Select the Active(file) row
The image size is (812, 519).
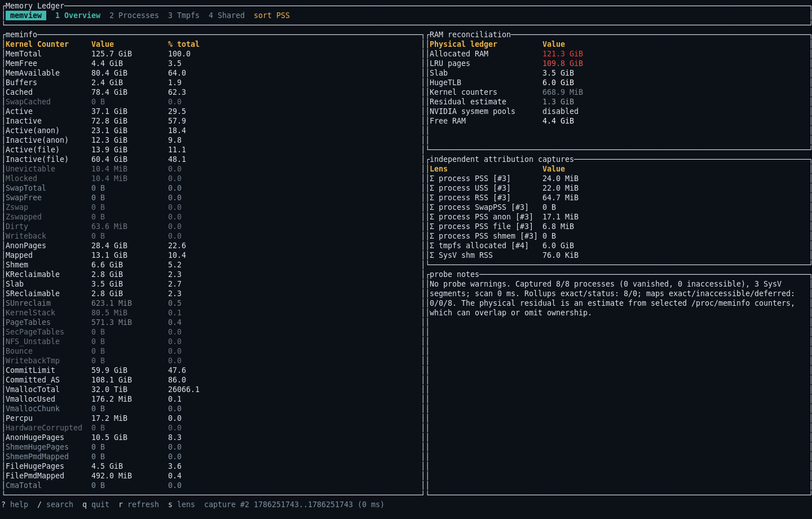pyautogui.click(x=213, y=149)
